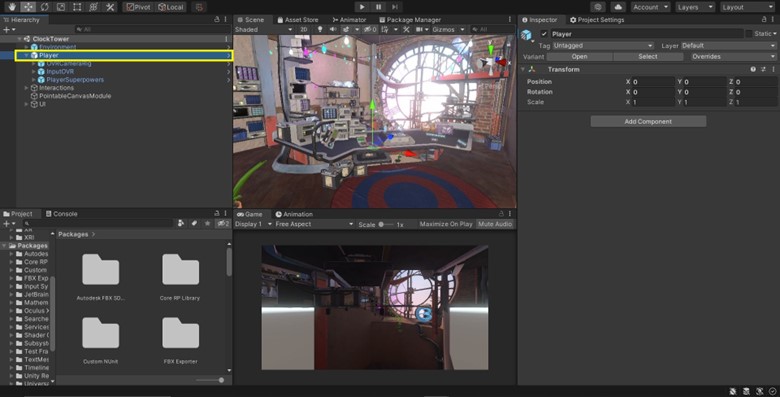The width and height of the screenshot is (780, 397).
Task: Click the grid snapping icon in top toolbar
Action: click(199, 7)
